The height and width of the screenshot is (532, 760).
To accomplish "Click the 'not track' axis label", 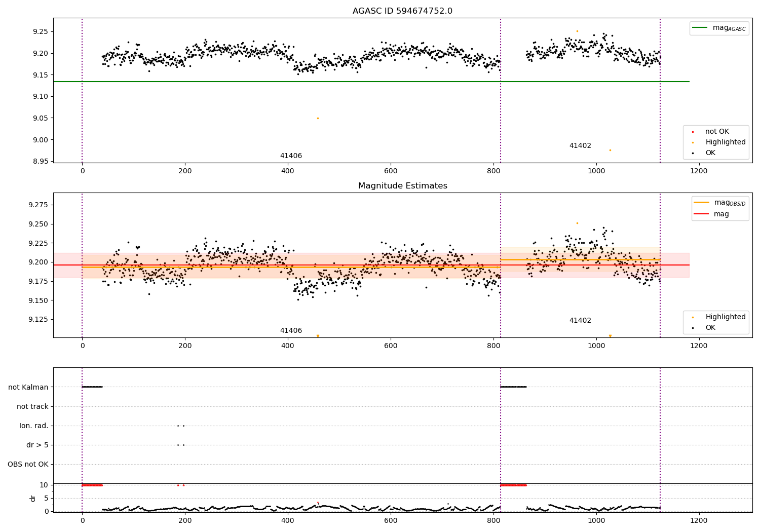I will 32,406.
